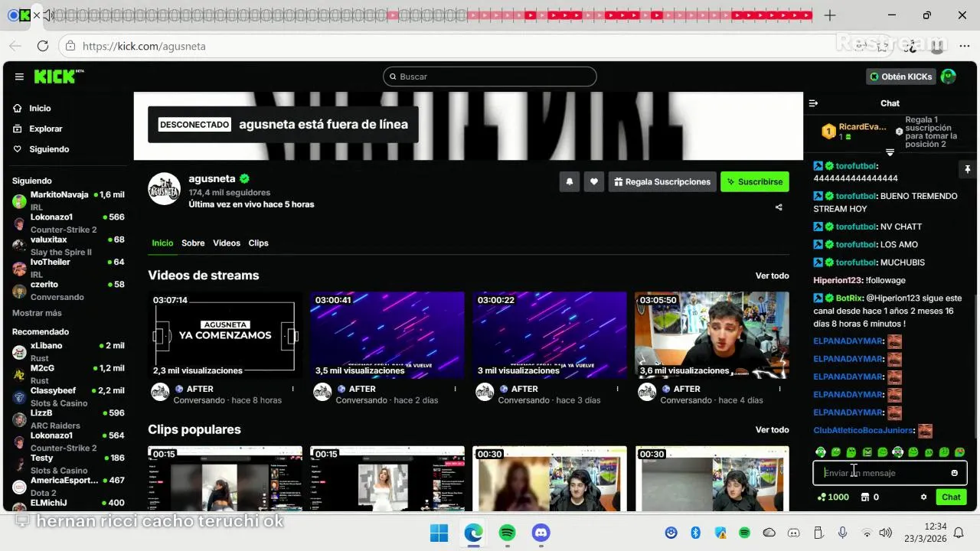
Task: Open Windows Start menu
Action: pyautogui.click(x=439, y=533)
